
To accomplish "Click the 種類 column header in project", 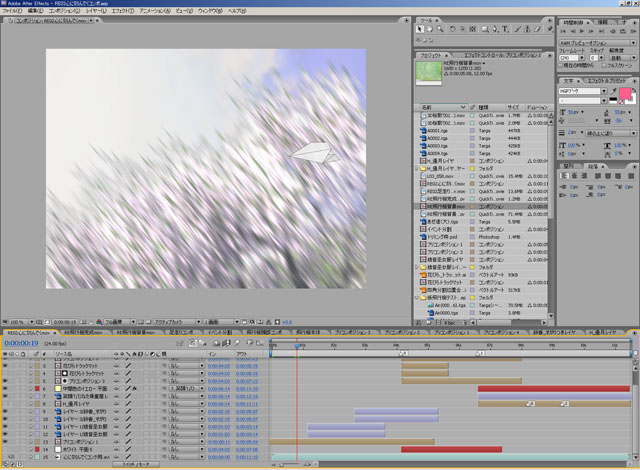I will click(x=492, y=107).
